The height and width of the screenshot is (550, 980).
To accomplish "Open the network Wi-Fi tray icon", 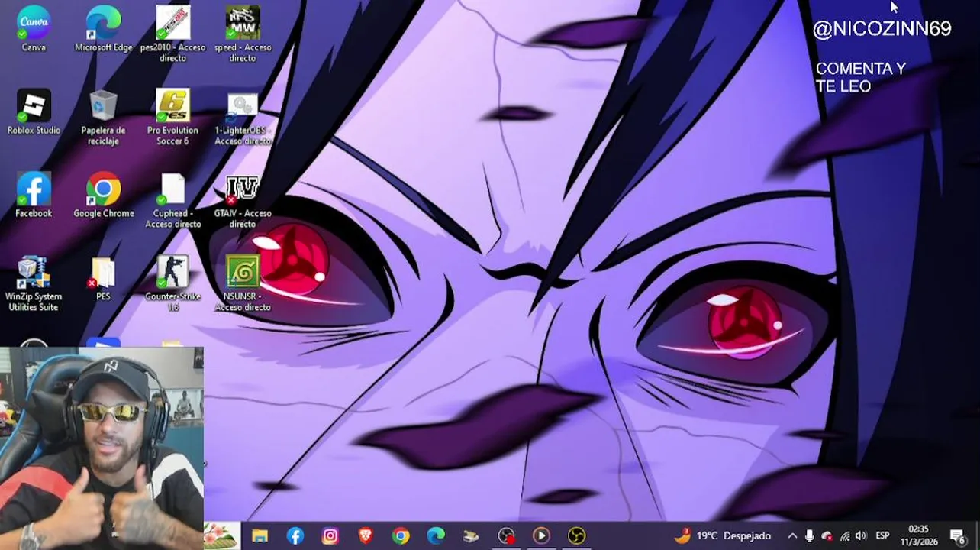I will (x=844, y=535).
